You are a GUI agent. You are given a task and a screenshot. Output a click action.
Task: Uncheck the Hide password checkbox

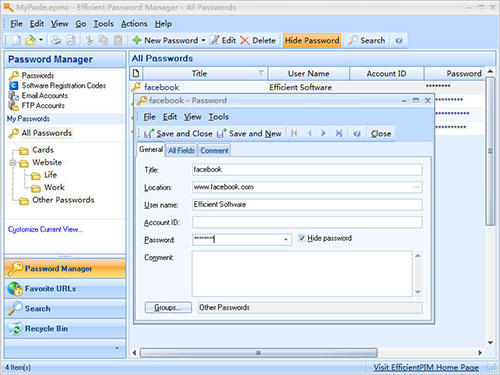click(302, 238)
